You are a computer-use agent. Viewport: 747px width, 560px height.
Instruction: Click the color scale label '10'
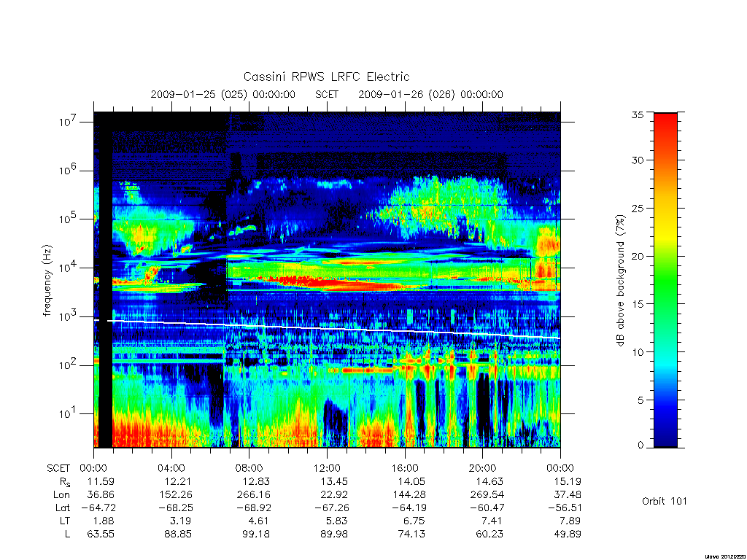coord(638,352)
